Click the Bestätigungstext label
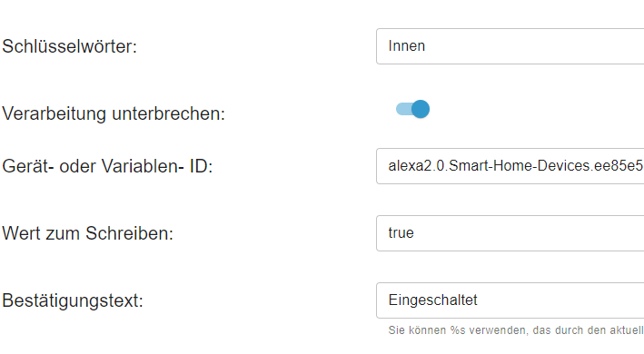 click(x=73, y=300)
